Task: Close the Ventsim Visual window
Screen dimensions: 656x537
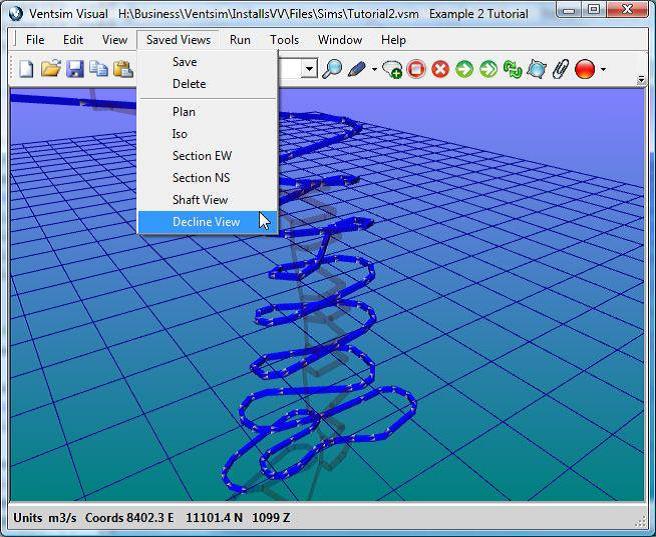Action: (x=627, y=10)
